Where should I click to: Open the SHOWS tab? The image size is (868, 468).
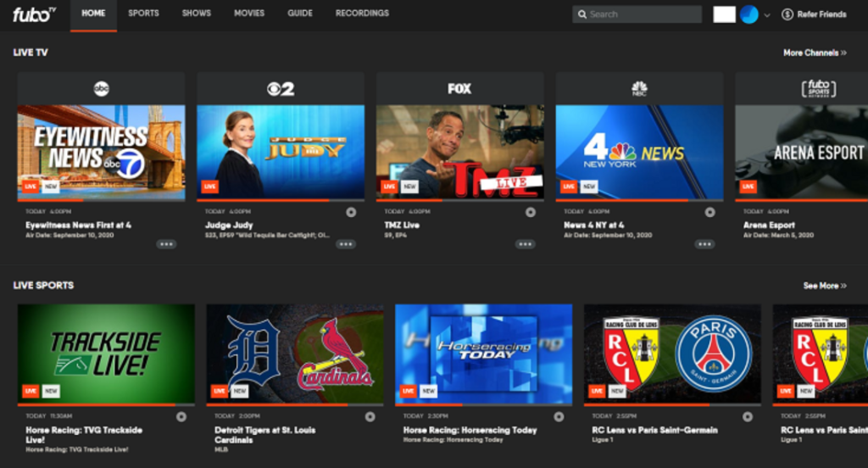pos(197,14)
